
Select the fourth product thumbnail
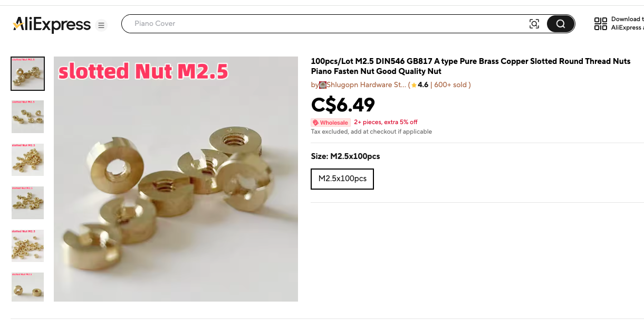(x=28, y=203)
